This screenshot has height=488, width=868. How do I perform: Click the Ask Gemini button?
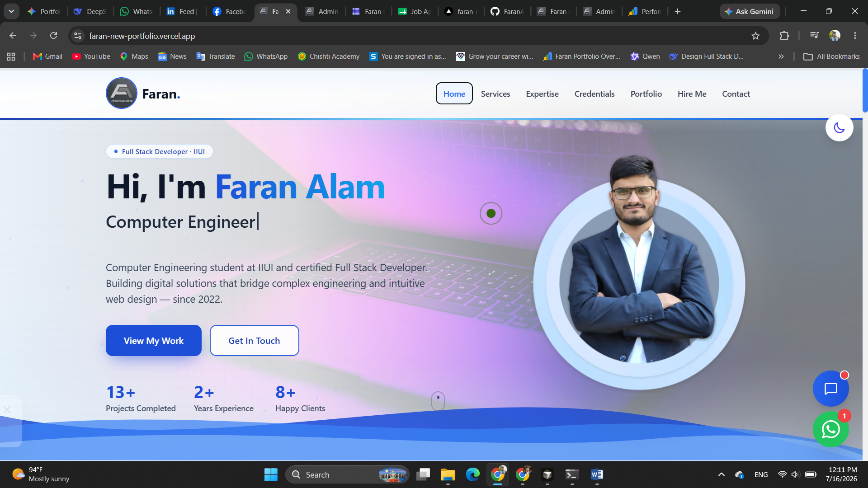pyautogui.click(x=750, y=11)
